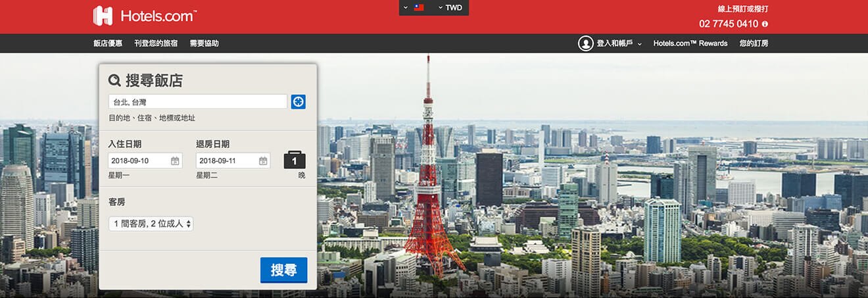Image resolution: width=868 pixels, height=298 pixels.
Task: Click the blue current-location target icon
Action: (299, 102)
